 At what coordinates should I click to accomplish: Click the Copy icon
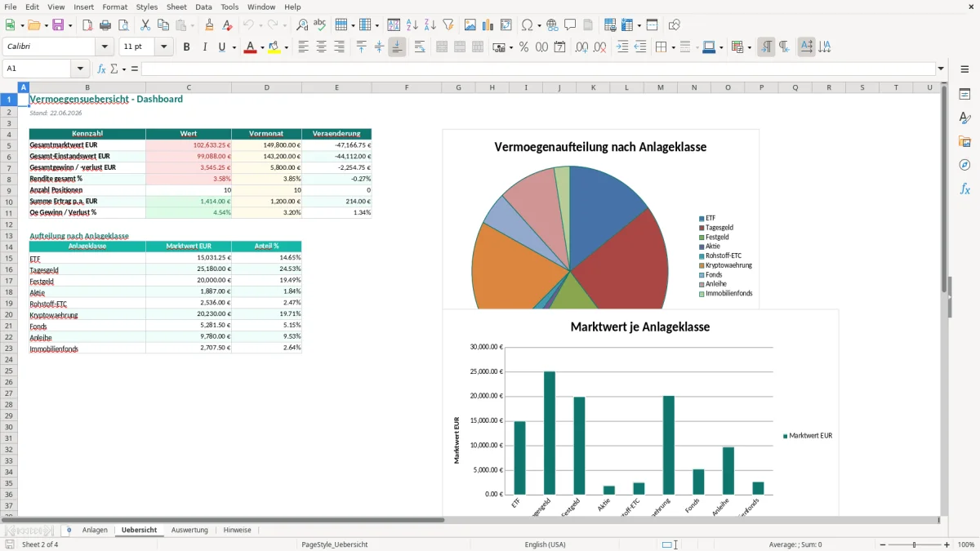pyautogui.click(x=163, y=24)
